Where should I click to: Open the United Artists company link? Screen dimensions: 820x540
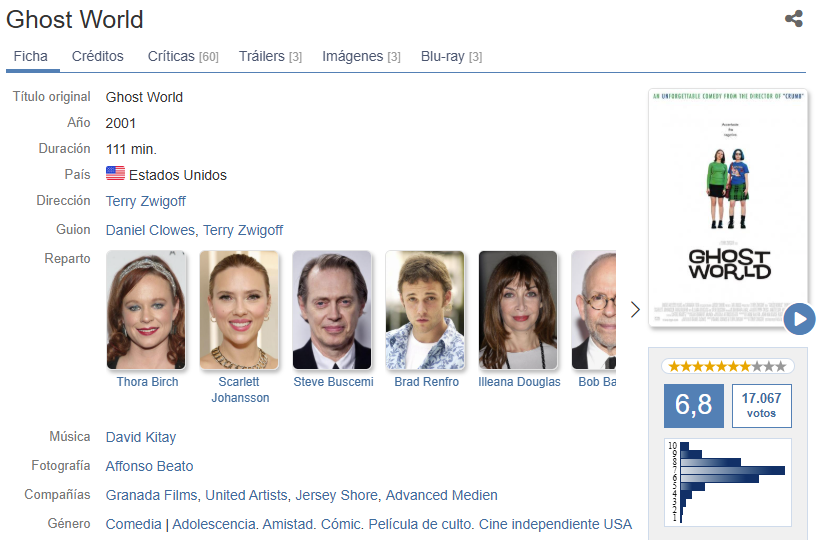click(x=246, y=495)
